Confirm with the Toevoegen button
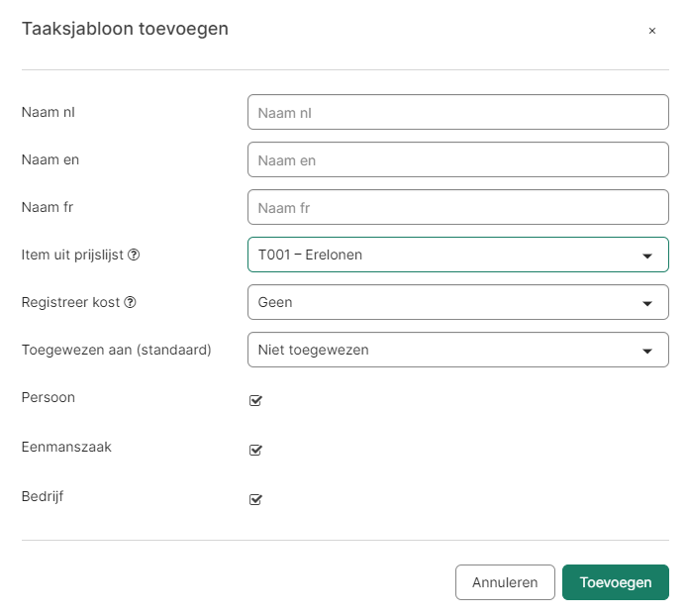The height and width of the screenshot is (616, 688). pyautogui.click(x=616, y=582)
